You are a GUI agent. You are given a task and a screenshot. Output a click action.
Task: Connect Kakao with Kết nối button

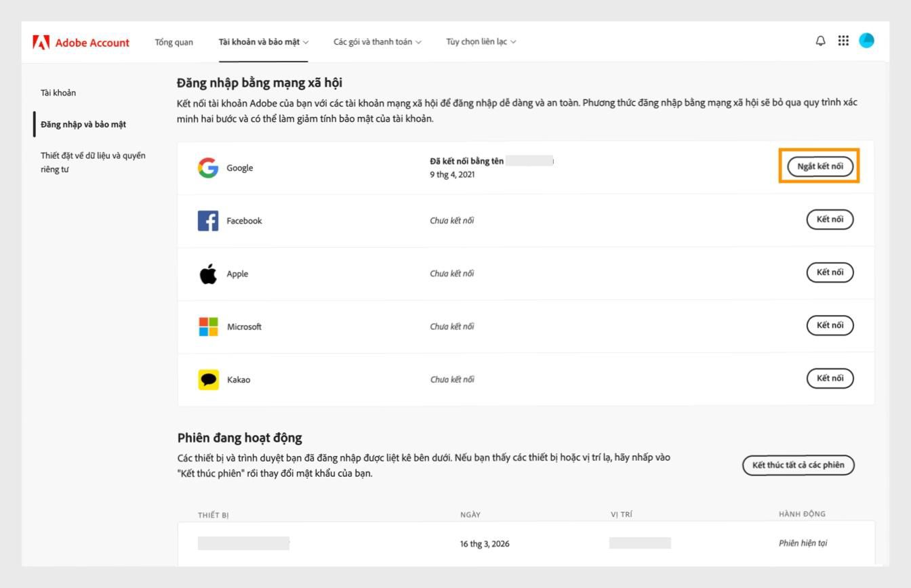830,378
